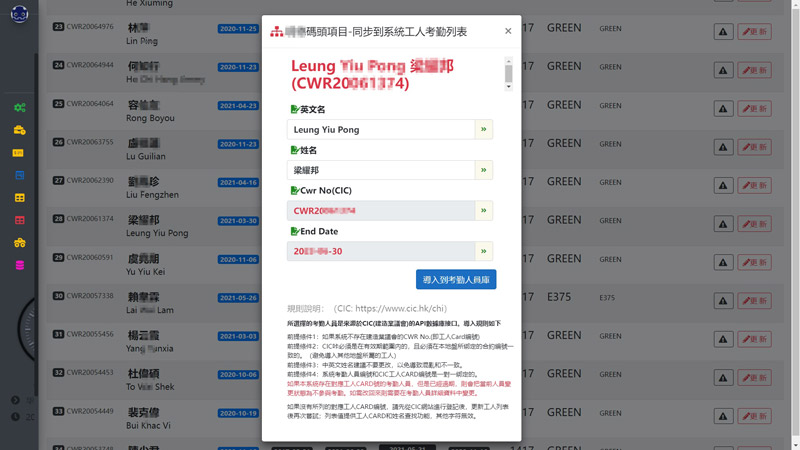Click the arrow button beside the 姓名 field
The image size is (800, 450).
coord(483,170)
